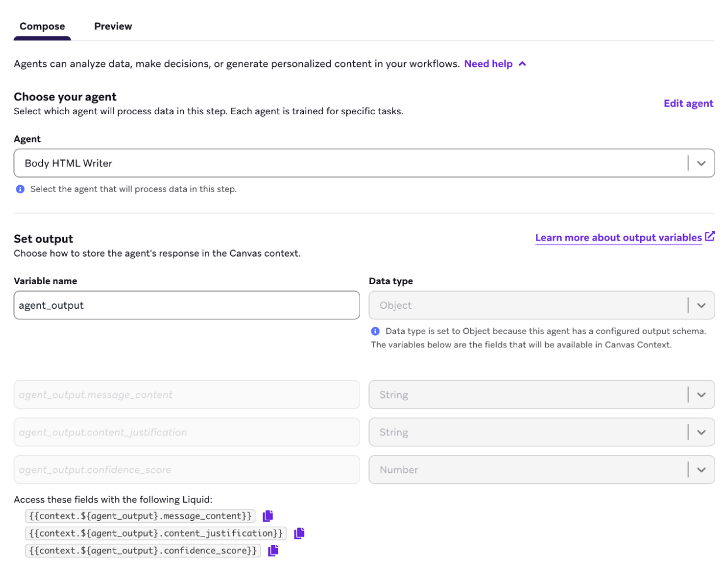The width and height of the screenshot is (728, 573).
Task: Open the Number dropdown for confidence_score
Action: [x=701, y=469]
